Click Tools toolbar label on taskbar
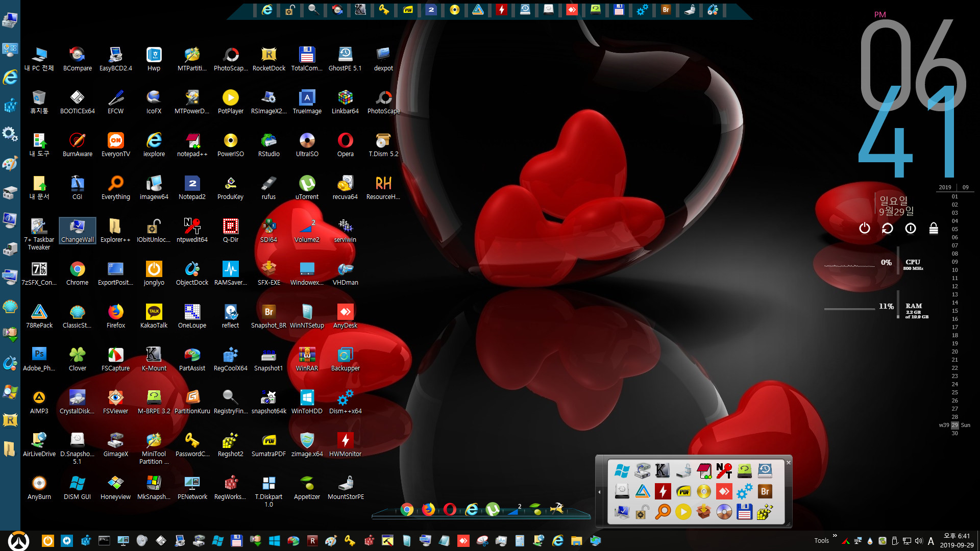The width and height of the screenshot is (980, 551). pos(821,541)
